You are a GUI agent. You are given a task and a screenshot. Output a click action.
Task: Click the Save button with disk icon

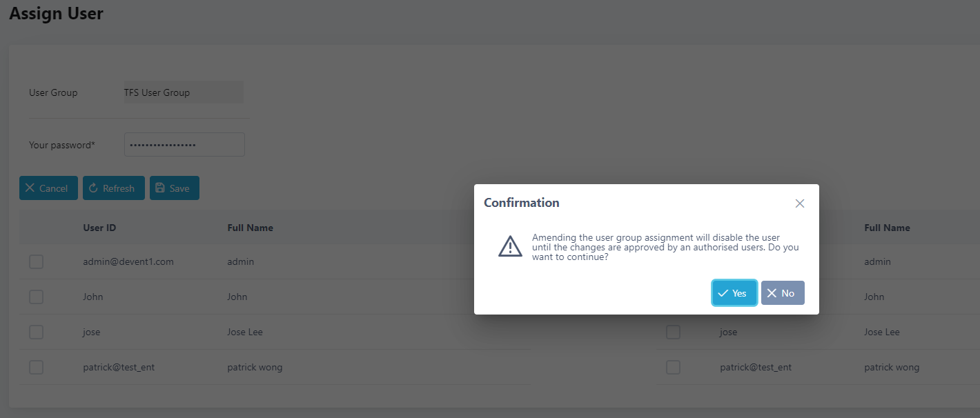coord(174,188)
